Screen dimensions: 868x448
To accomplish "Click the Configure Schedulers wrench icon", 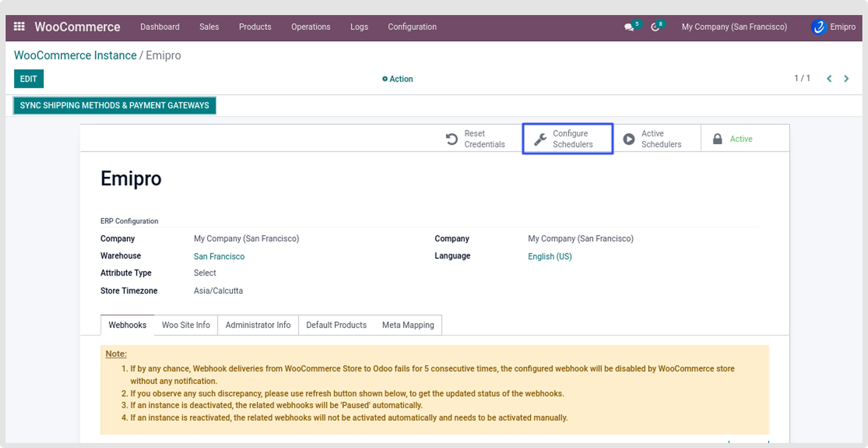I will tap(540, 139).
